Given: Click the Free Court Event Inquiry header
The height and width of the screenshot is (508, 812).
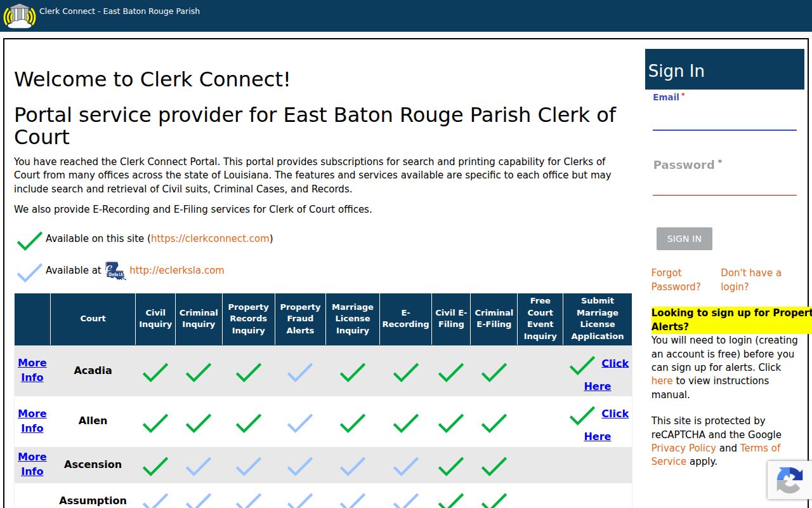Looking at the screenshot, I should click(540, 319).
